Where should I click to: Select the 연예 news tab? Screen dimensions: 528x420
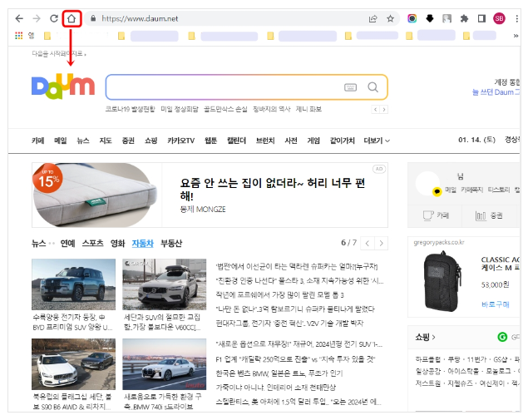(x=67, y=243)
